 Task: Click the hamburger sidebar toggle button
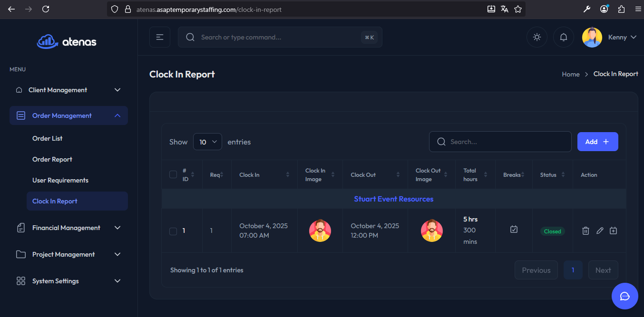coord(160,37)
